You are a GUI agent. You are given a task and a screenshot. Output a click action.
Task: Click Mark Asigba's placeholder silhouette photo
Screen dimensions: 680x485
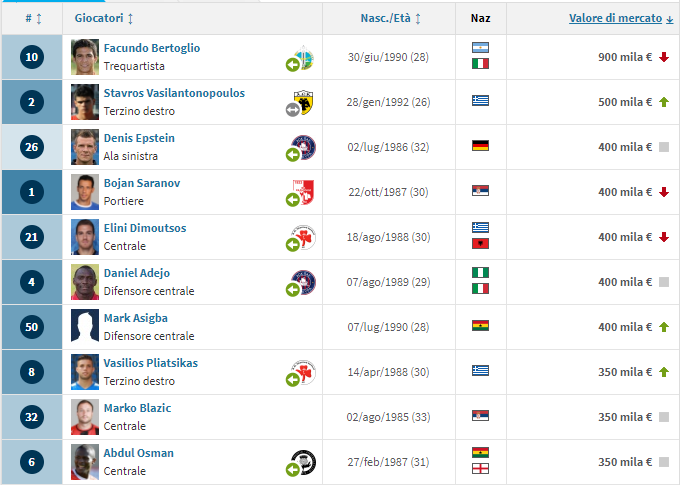point(85,327)
